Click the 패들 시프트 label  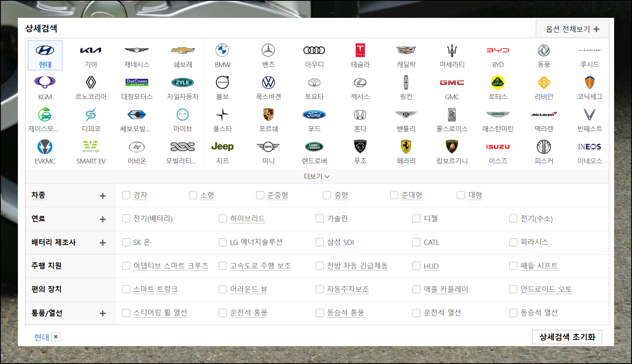click(x=539, y=266)
